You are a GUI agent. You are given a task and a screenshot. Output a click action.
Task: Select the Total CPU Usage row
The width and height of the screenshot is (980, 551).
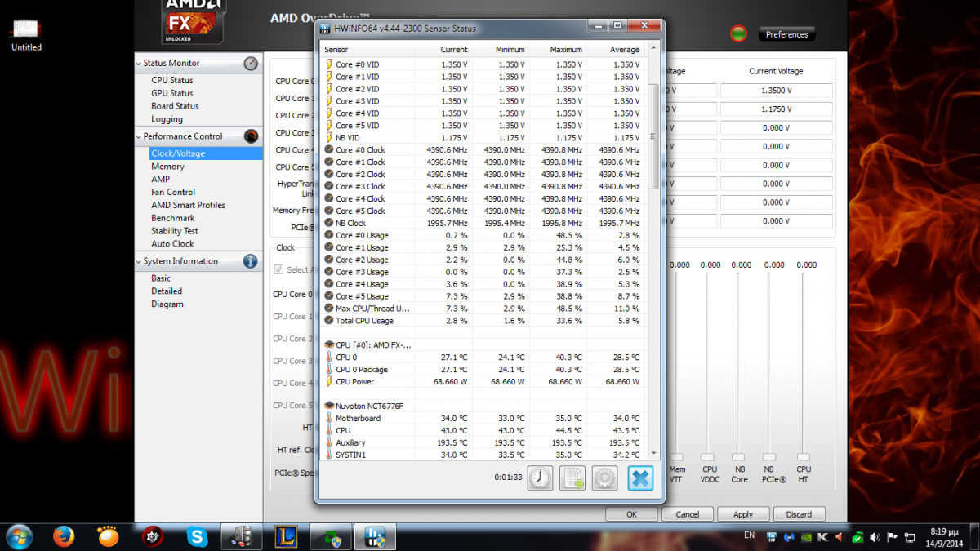483,321
